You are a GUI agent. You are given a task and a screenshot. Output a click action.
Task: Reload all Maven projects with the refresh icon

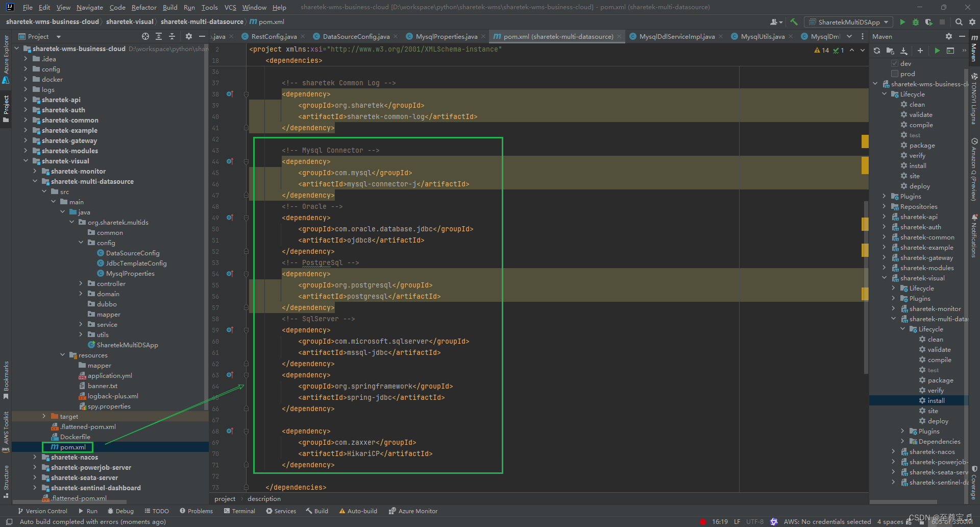point(877,51)
